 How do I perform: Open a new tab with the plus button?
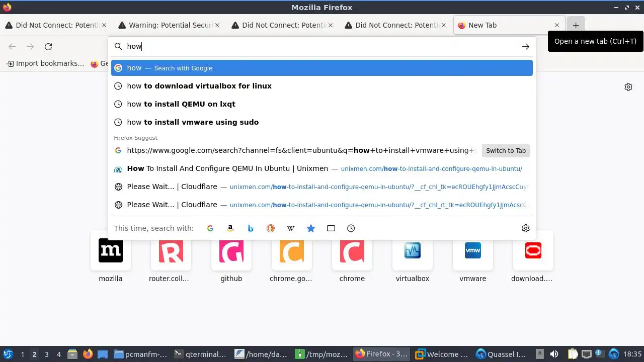[x=576, y=25]
